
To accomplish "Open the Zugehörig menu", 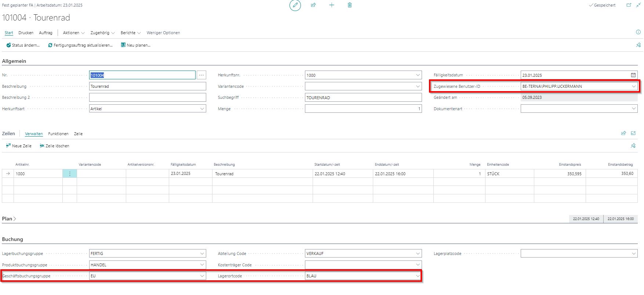I will point(103,33).
